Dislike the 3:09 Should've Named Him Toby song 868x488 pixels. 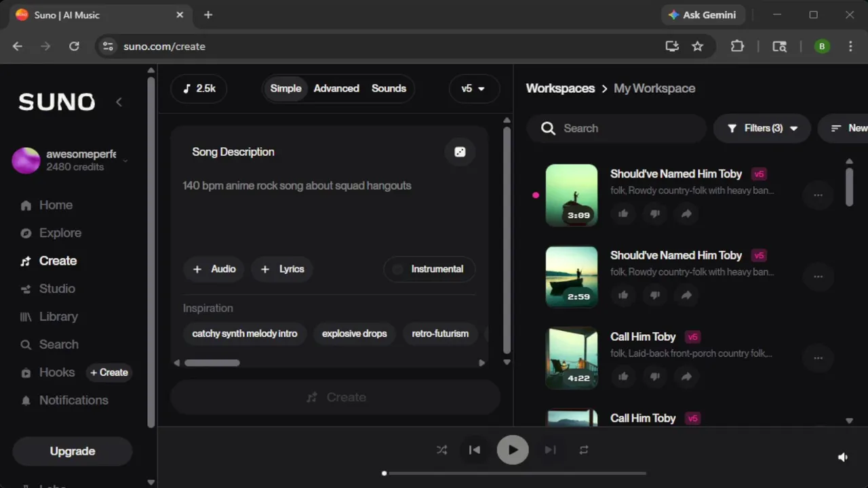click(655, 213)
